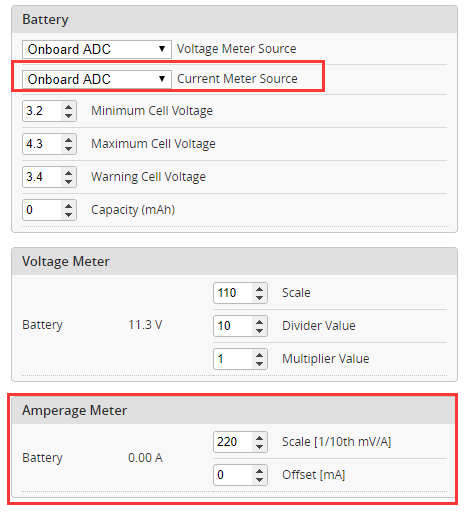
Task: Increase battery Capacity (mAh) with up arrow
Action: [69, 206]
